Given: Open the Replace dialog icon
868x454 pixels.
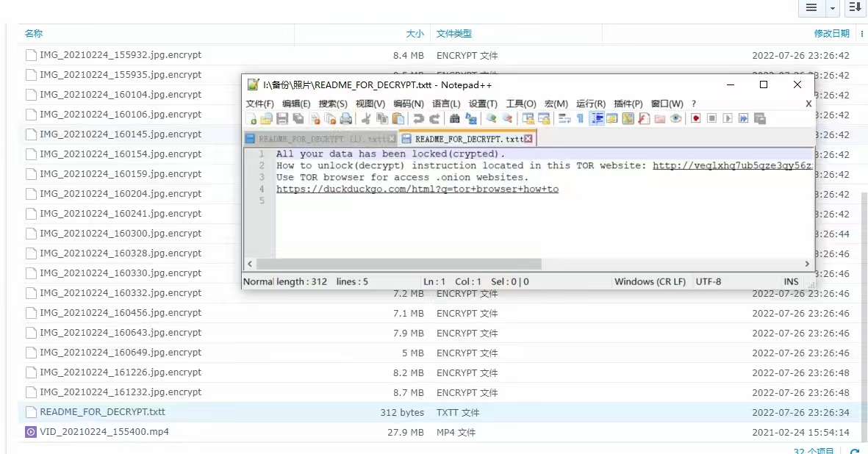Looking at the screenshot, I should pos(470,118).
